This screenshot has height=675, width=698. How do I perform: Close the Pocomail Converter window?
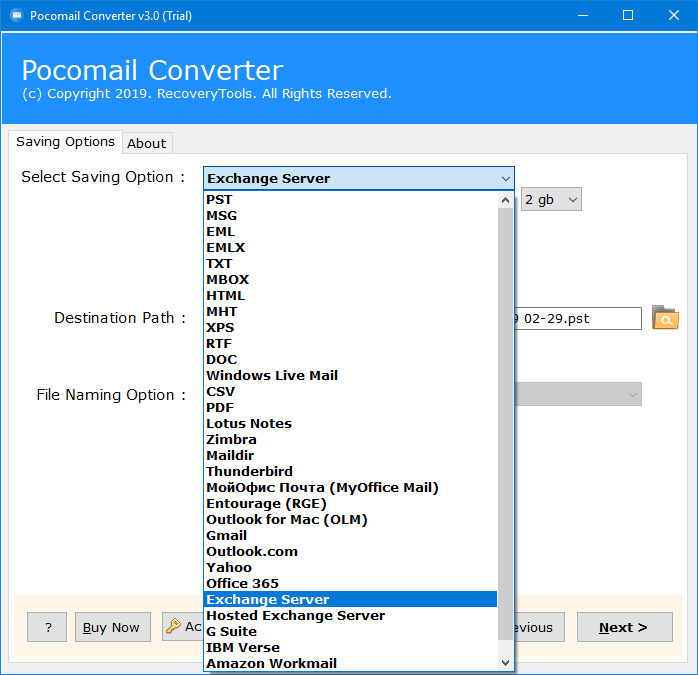click(674, 16)
